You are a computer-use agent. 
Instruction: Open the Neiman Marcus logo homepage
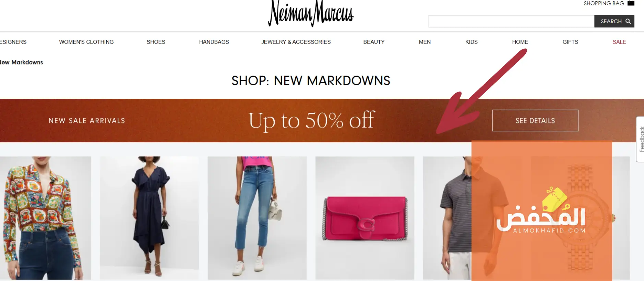click(311, 14)
